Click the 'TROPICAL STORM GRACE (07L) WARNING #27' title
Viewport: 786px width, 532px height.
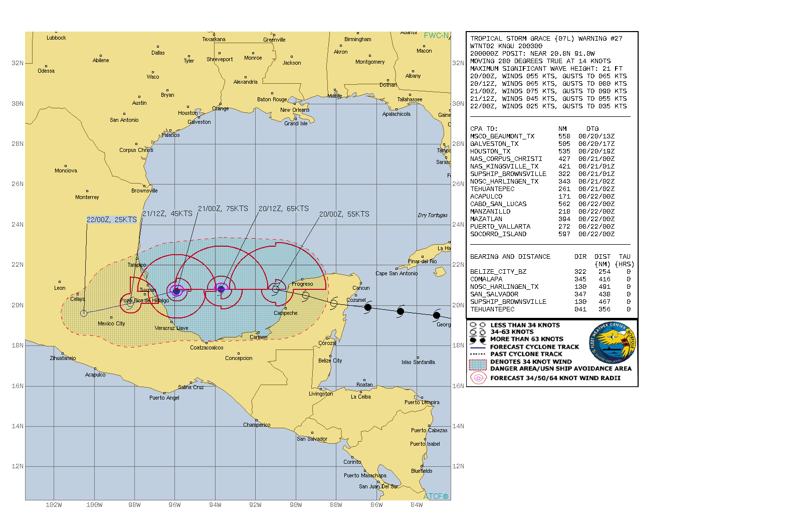(x=546, y=39)
